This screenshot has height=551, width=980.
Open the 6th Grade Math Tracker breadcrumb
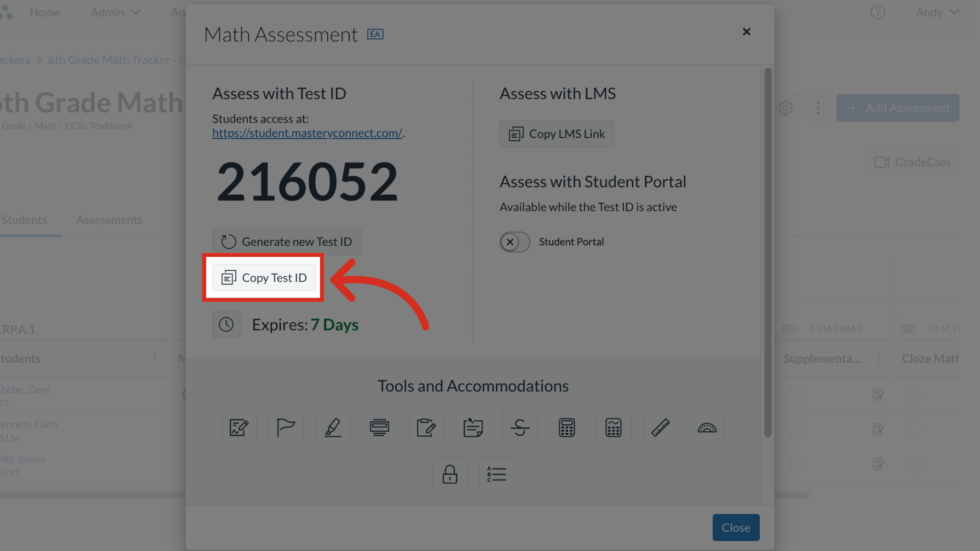click(117, 60)
